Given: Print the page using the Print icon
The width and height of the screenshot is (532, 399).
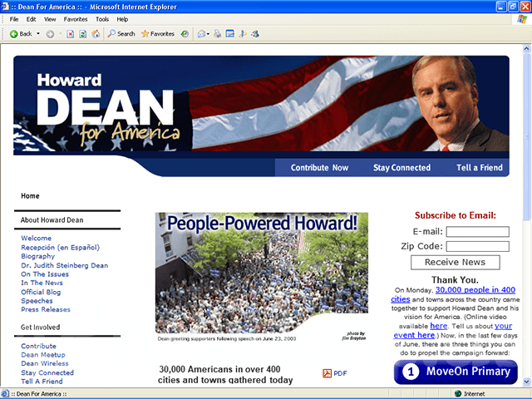Looking at the screenshot, I should (x=218, y=34).
